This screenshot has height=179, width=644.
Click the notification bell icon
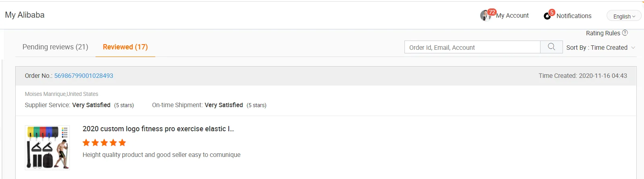coord(547,16)
